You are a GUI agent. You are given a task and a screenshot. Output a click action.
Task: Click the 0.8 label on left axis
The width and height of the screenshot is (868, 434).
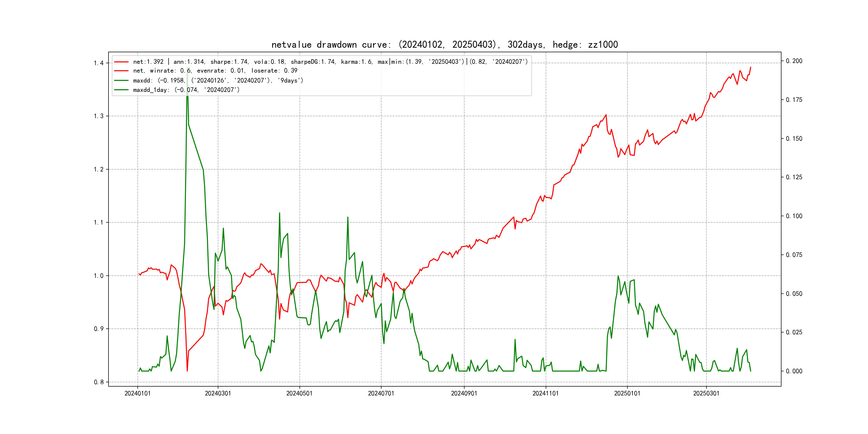99,382
